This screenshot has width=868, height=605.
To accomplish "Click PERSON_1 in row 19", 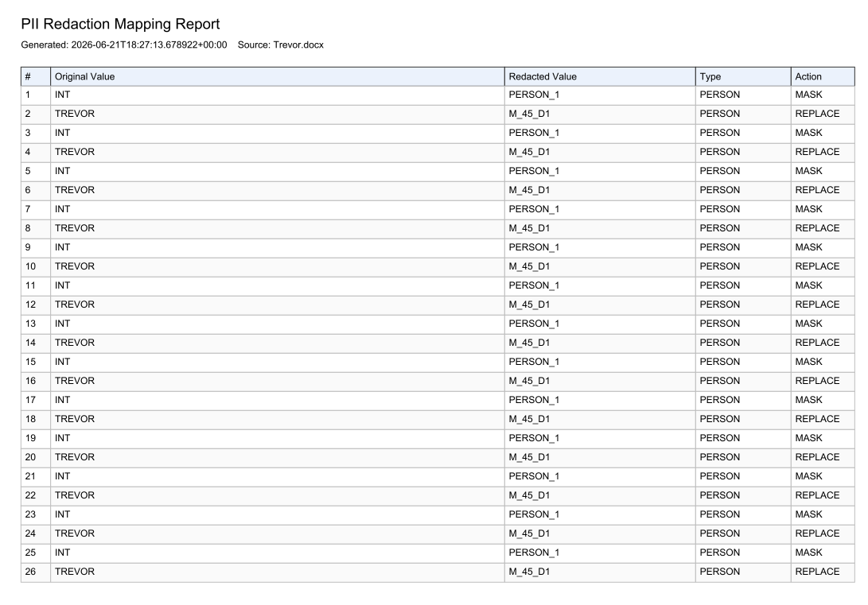I will pos(534,438).
